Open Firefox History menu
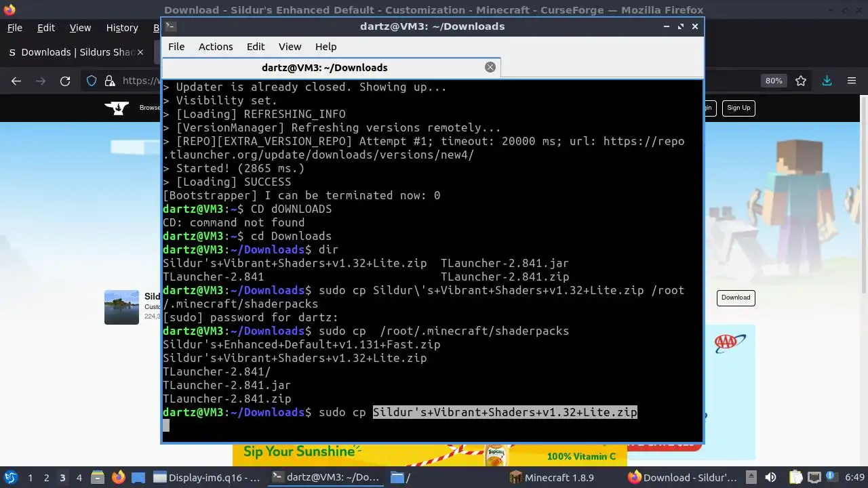 [x=122, y=28]
